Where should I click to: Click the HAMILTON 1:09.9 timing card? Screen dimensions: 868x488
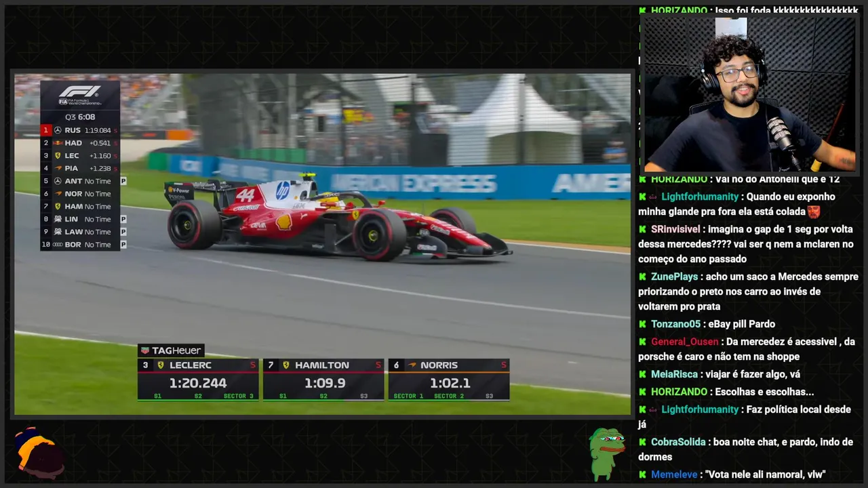coord(323,380)
